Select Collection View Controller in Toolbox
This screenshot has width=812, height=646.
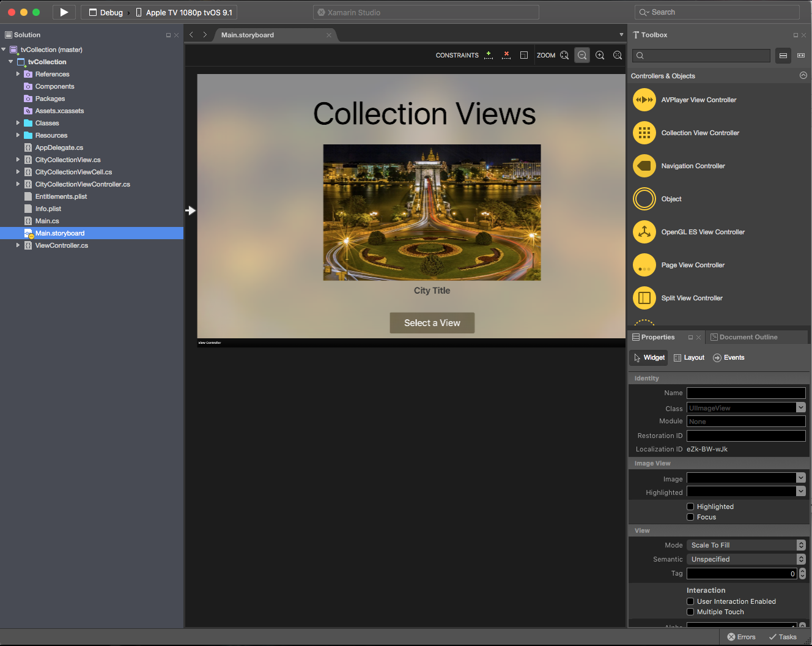(699, 132)
